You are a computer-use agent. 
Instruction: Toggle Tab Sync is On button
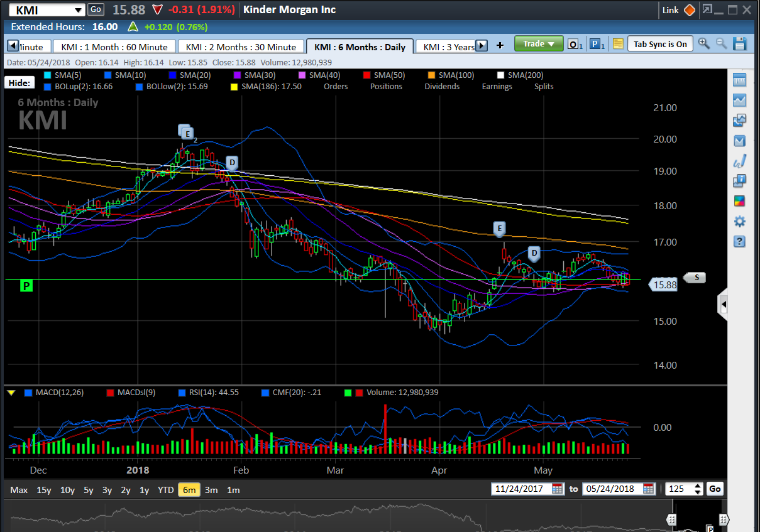[x=660, y=44]
